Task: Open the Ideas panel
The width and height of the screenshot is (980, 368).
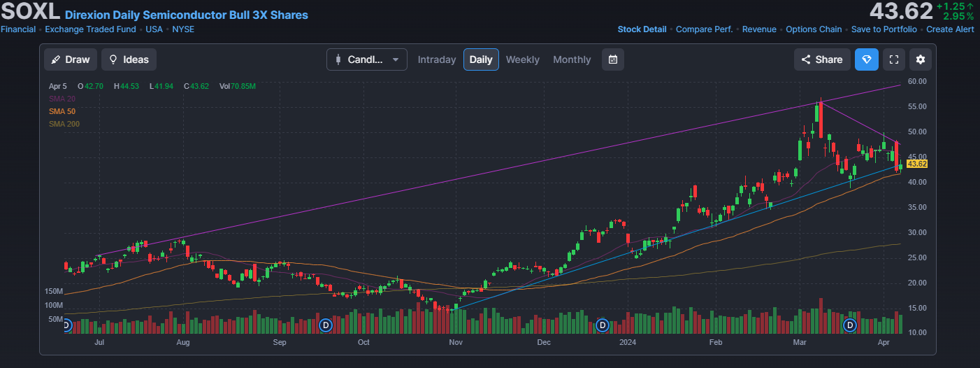Action: pos(129,59)
